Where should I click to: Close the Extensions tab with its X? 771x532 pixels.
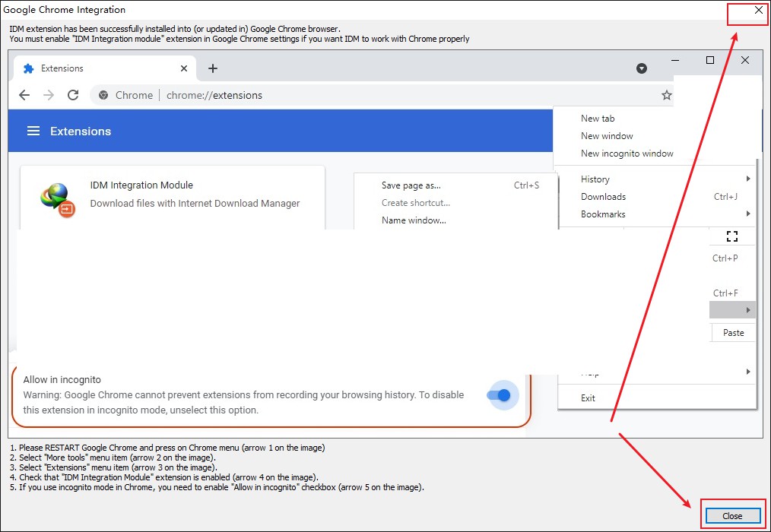click(x=184, y=68)
